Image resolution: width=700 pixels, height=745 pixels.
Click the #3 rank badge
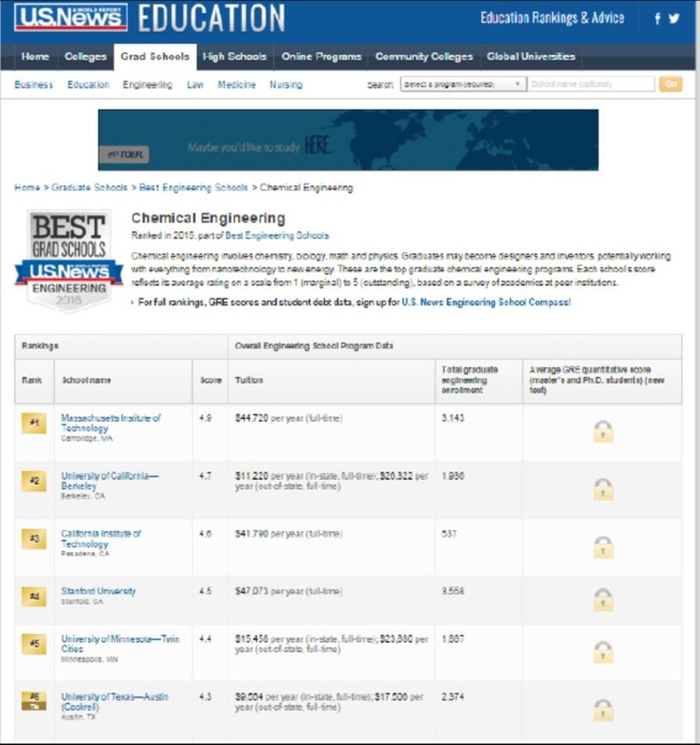(x=34, y=539)
